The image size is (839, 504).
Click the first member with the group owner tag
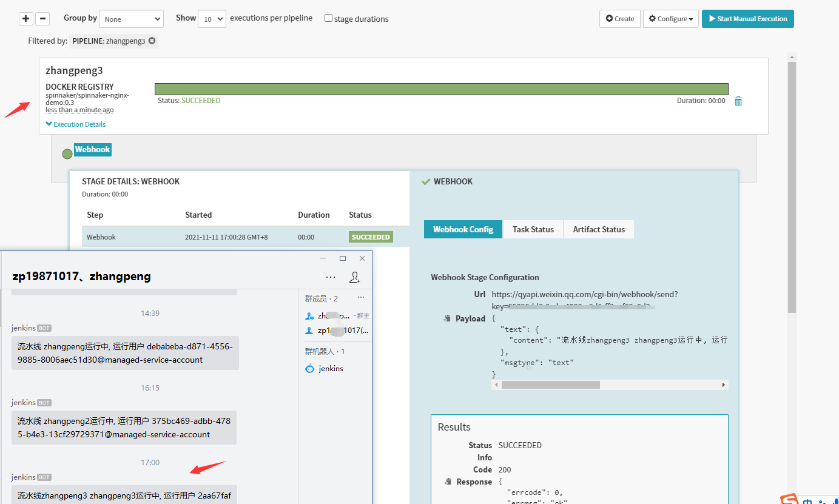[337, 316]
